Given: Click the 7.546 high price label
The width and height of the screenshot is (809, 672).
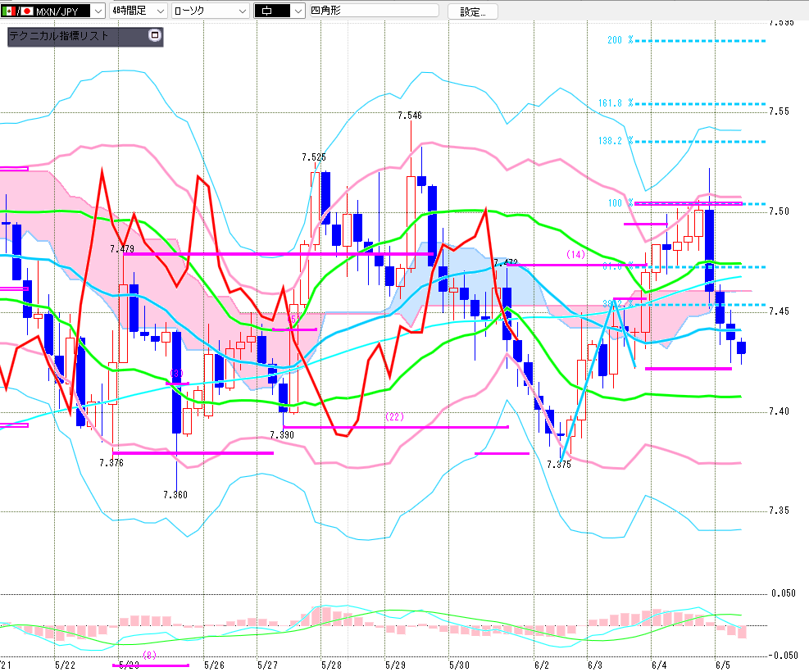Looking at the screenshot, I should coord(410,116).
